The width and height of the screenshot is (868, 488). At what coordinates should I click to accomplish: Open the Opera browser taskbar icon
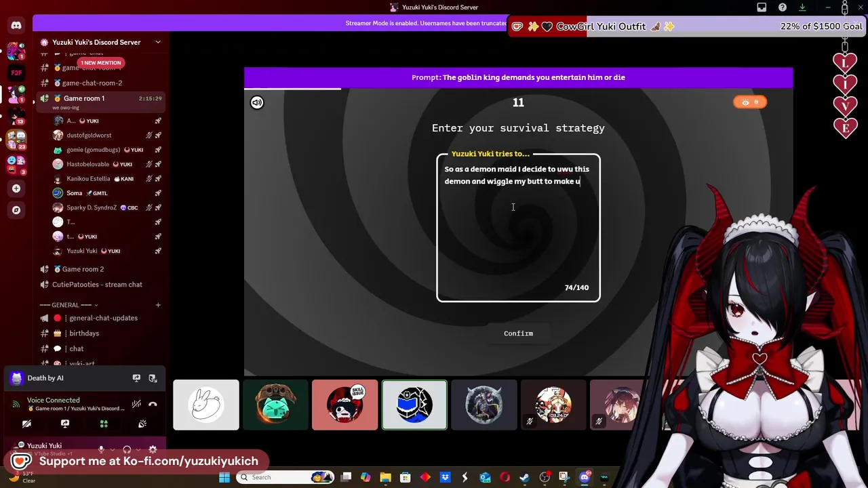click(505, 477)
